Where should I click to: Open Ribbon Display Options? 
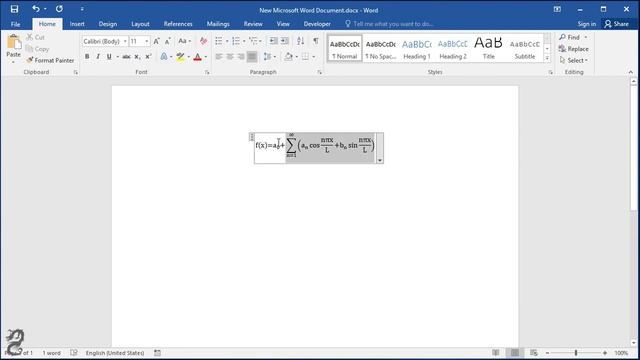pos(557,9)
